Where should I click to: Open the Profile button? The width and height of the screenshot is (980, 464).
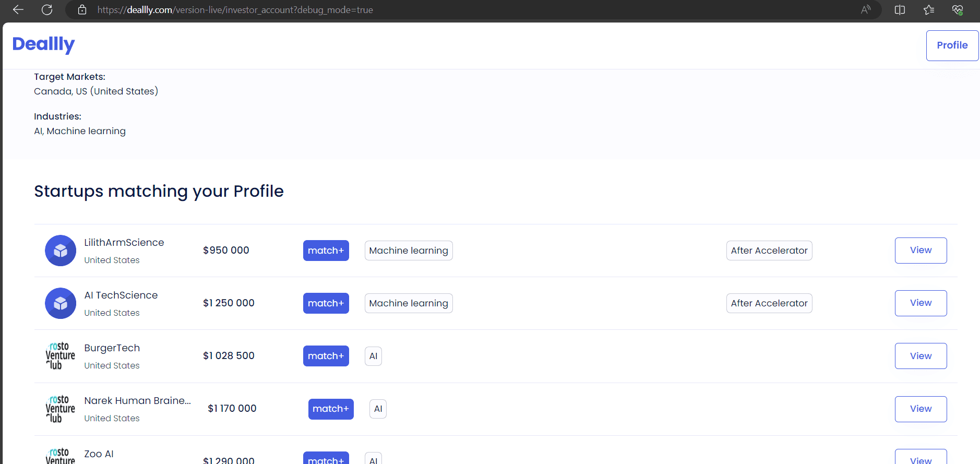[x=952, y=45]
